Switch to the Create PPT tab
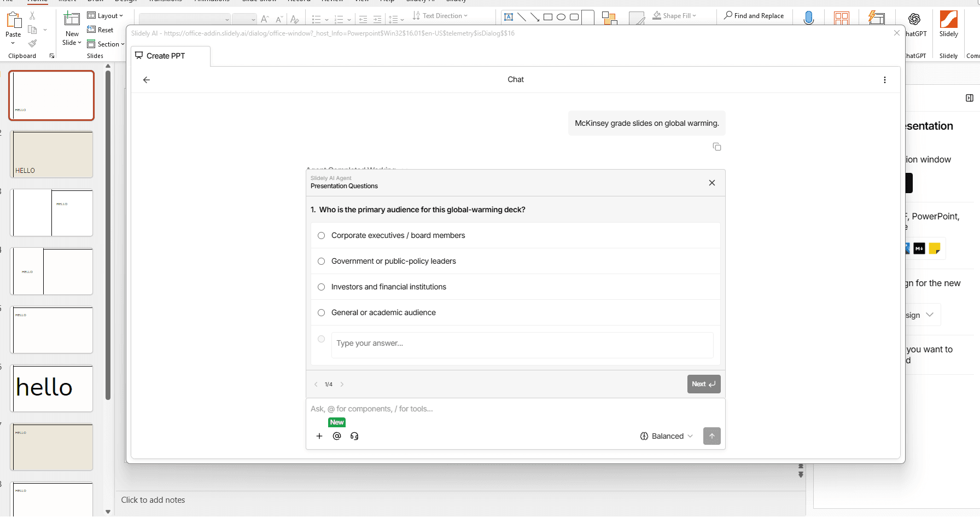 tap(171, 56)
